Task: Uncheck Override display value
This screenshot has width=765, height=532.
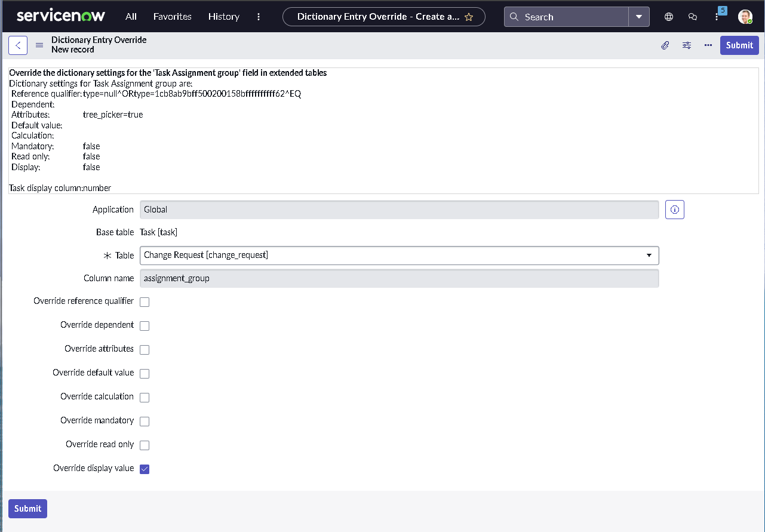Action: tap(144, 469)
